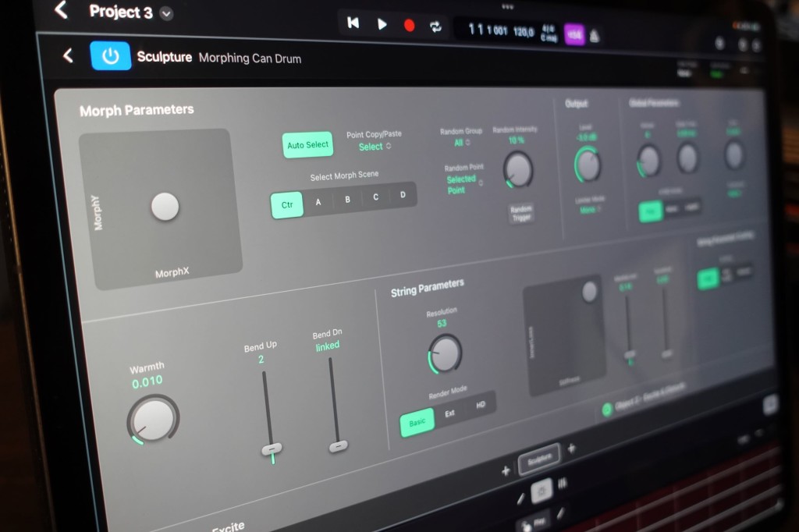
Task: Go back using the top-left project arrow
Action: click(x=61, y=10)
